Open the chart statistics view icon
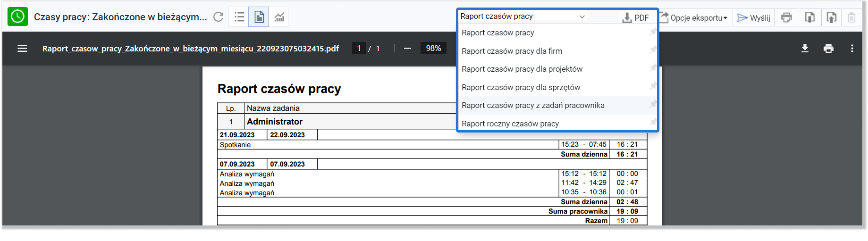Screen dimensions: 868x241 coord(279,17)
